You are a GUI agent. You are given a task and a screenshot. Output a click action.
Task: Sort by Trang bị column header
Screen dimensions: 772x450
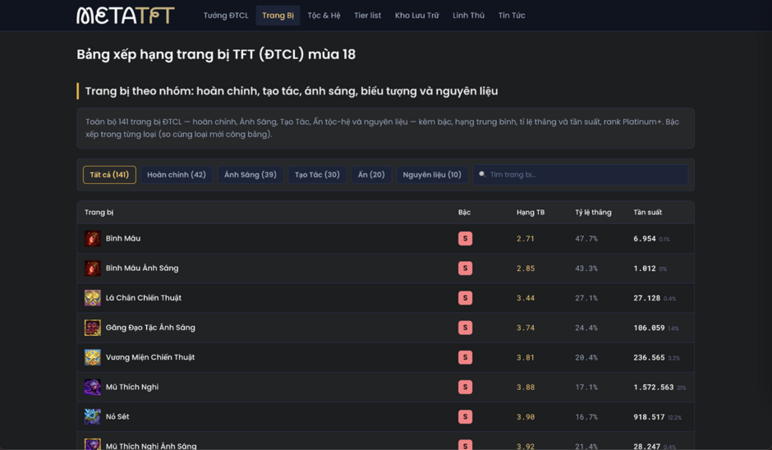[99, 212]
